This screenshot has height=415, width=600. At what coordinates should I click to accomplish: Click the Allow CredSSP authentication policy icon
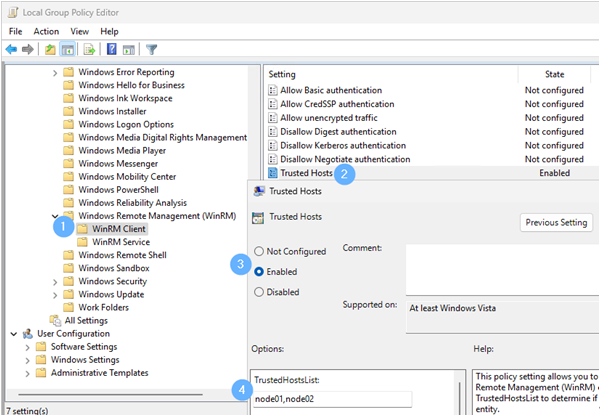(x=273, y=104)
